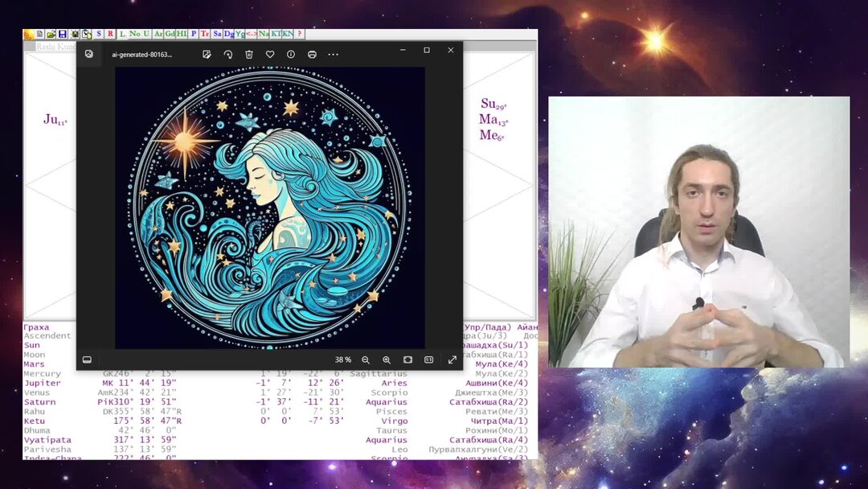View image at actual size (1:1)
Screen dimensions: 868x489
[429, 360]
